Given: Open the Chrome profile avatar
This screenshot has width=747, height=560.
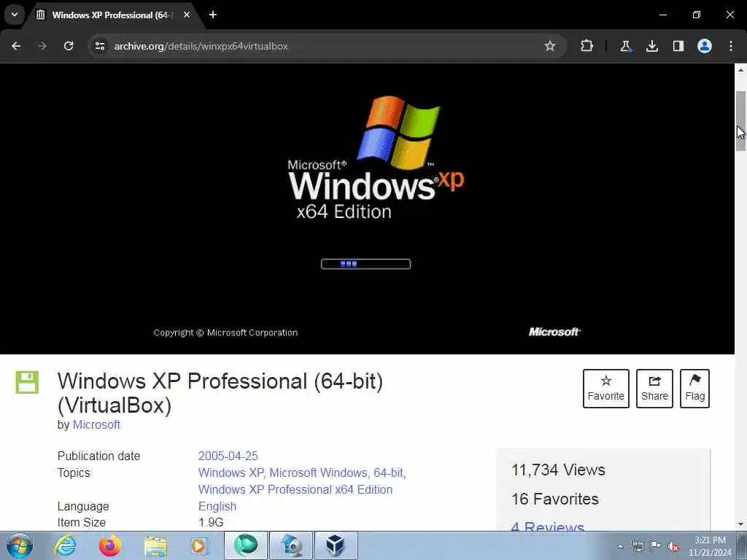Looking at the screenshot, I should [705, 46].
